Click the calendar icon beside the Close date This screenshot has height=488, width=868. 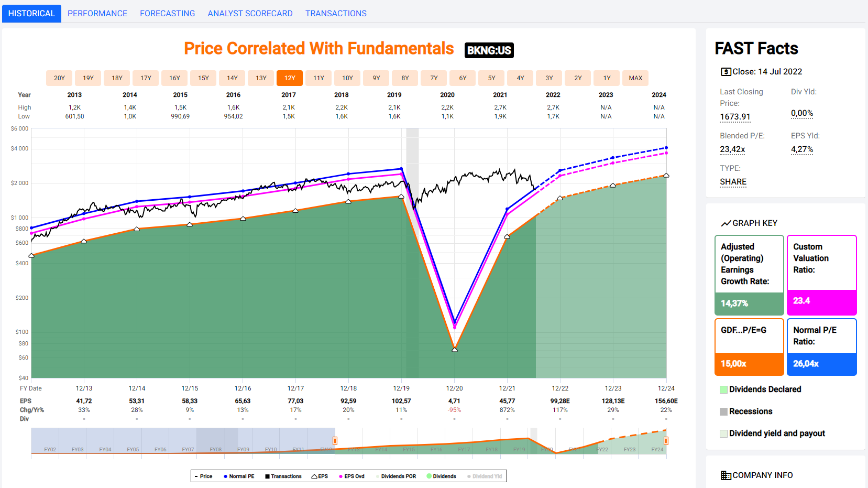point(726,72)
